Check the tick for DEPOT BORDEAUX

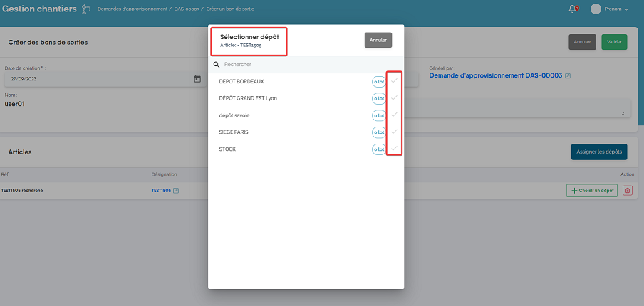click(x=394, y=81)
